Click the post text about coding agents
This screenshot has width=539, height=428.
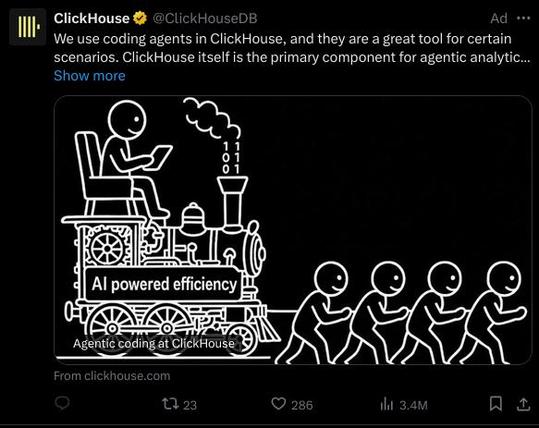tap(292, 48)
